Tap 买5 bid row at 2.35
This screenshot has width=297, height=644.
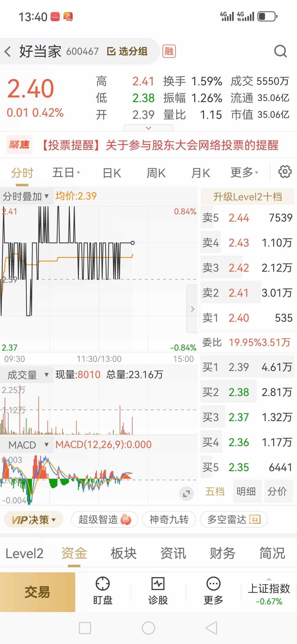(248, 467)
